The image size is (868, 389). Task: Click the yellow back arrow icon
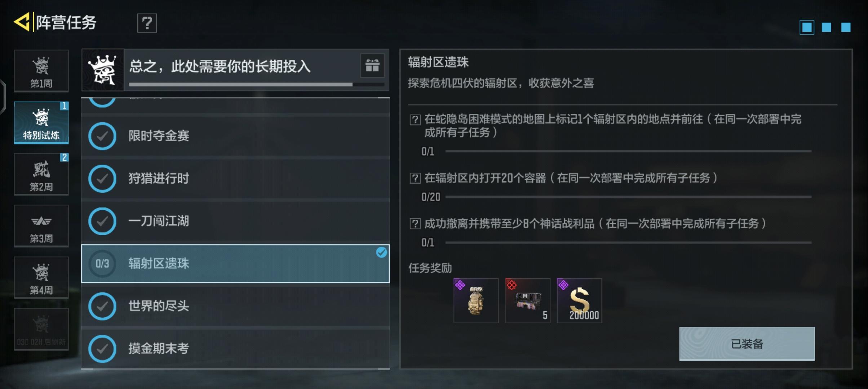click(22, 22)
